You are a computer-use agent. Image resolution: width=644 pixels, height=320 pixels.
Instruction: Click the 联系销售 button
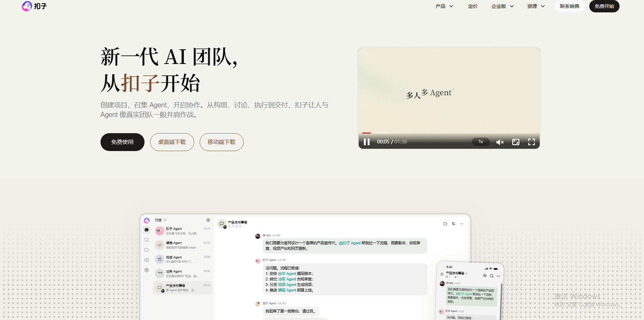[570, 6]
